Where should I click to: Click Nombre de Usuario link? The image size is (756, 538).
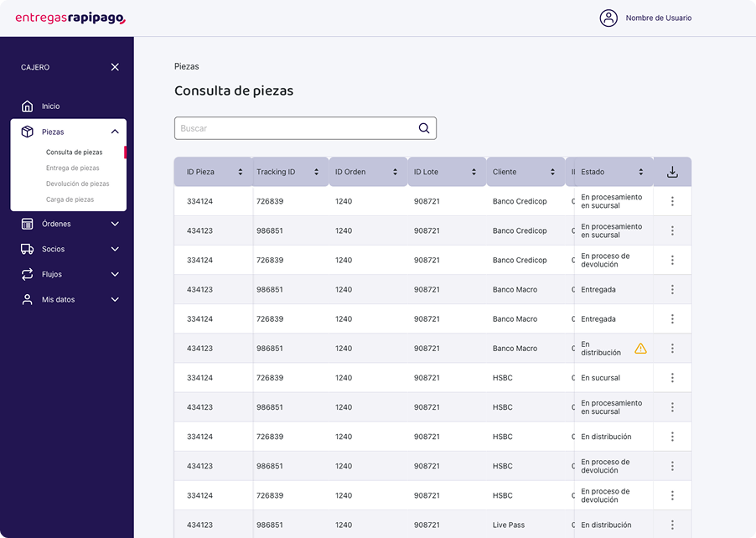point(659,18)
